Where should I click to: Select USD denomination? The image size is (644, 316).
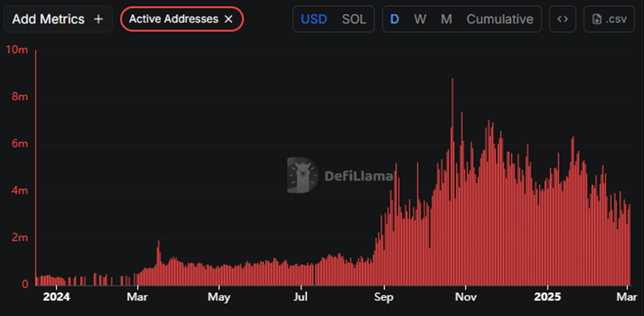(x=314, y=19)
